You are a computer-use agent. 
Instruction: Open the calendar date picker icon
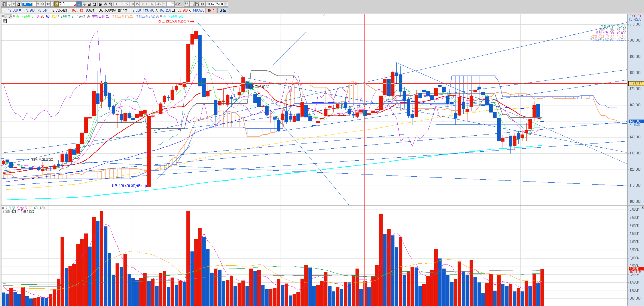click(x=225, y=4)
